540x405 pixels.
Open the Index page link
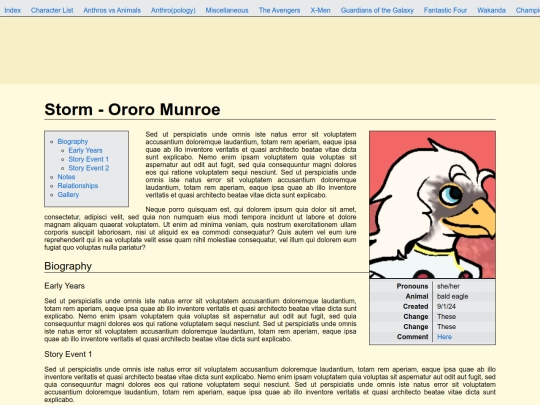(12, 10)
